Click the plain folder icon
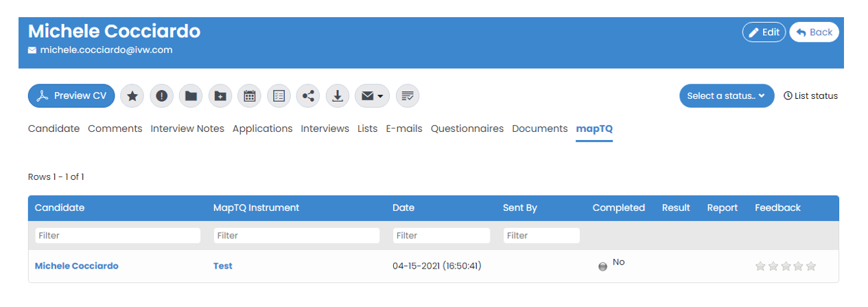The image size is (868, 307). pyautogui.click(x=191, y=96)
